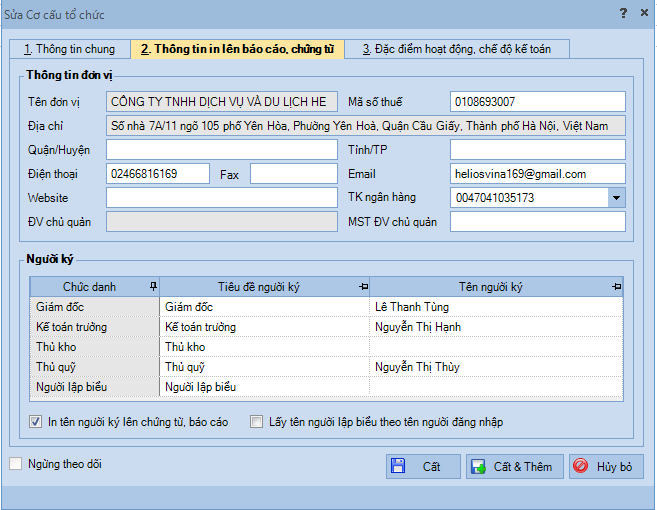Edit the Người lập biểu title cell
The height and width of the screenshot is (510, 657).
264,387
